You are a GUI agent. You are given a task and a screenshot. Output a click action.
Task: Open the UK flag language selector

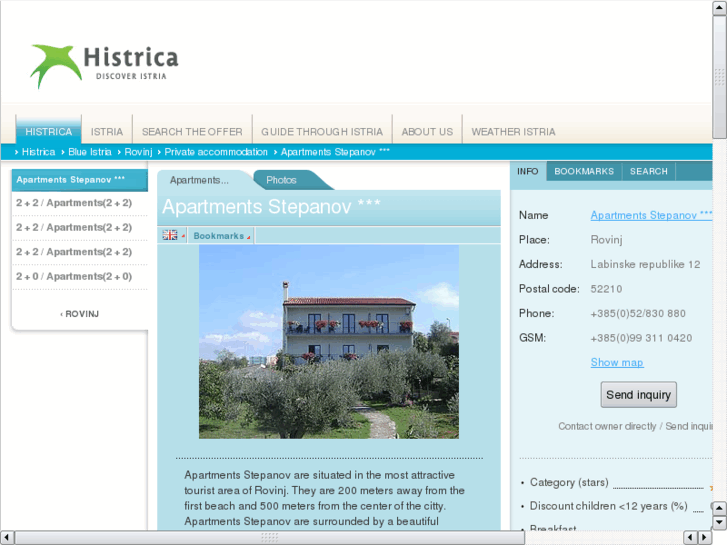tap(170, 235)
